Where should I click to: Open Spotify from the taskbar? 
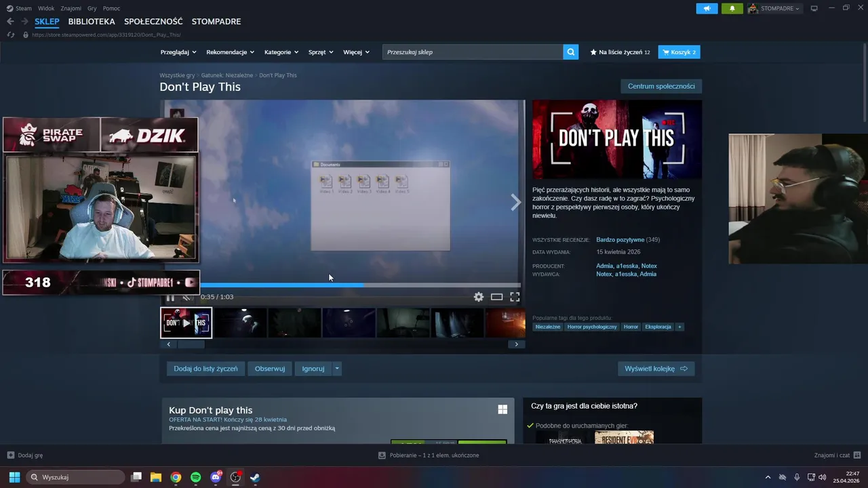[195, 477]
